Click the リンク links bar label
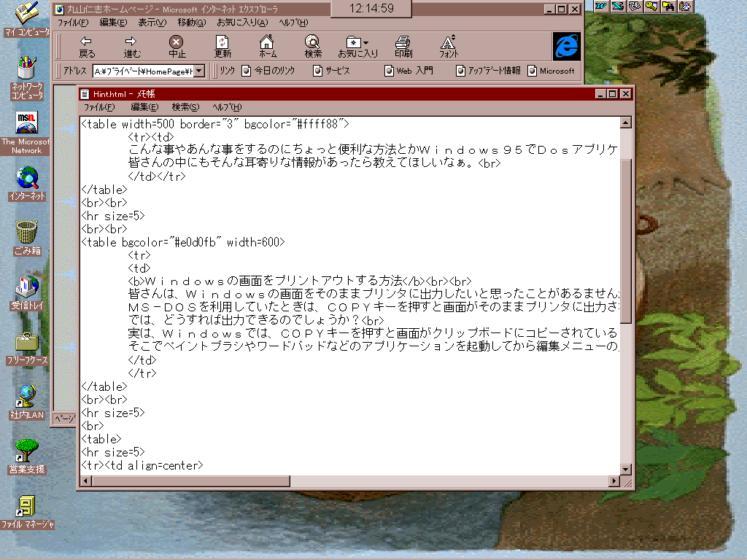The image size is (747, 560). pyautogui.click(x=228, y=71)
